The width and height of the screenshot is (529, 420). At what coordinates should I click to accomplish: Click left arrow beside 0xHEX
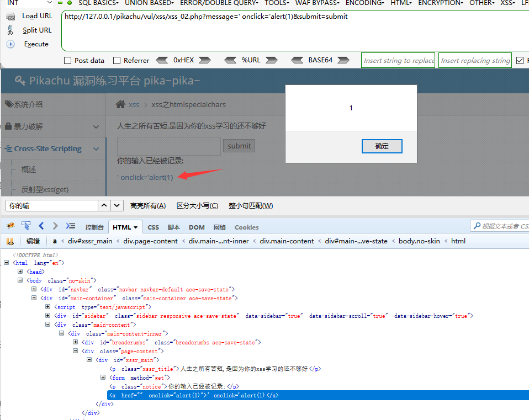point(162,60)
